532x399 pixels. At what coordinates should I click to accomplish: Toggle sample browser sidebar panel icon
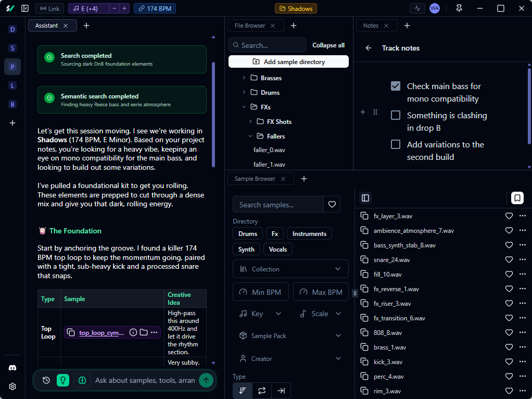click(x=365, y=198)
